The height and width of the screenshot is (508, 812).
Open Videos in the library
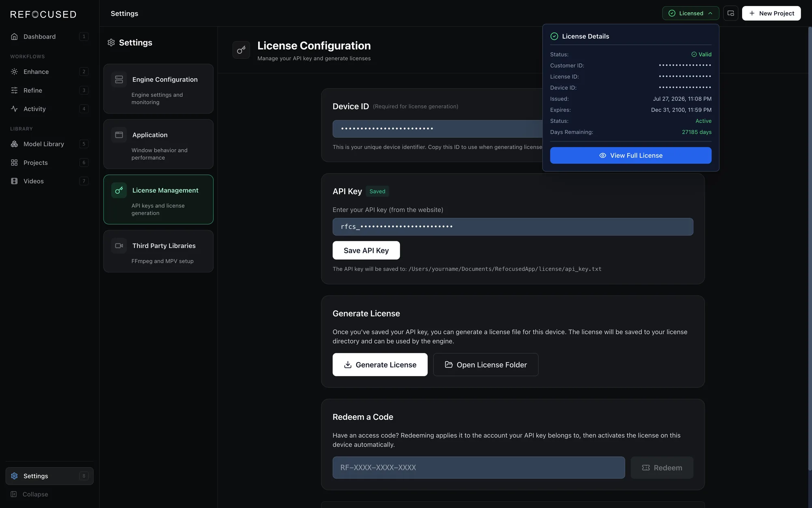click(50, 181)
